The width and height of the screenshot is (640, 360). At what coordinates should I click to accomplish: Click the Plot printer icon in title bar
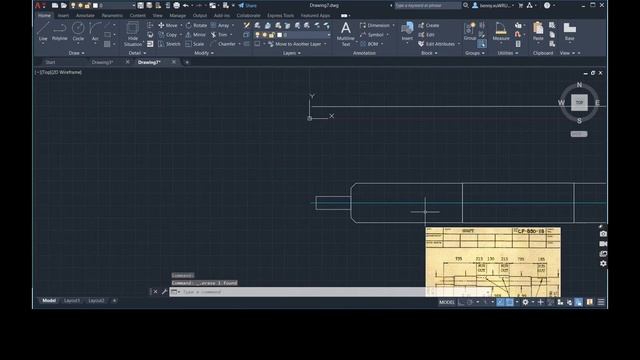[x=177, y=5]
